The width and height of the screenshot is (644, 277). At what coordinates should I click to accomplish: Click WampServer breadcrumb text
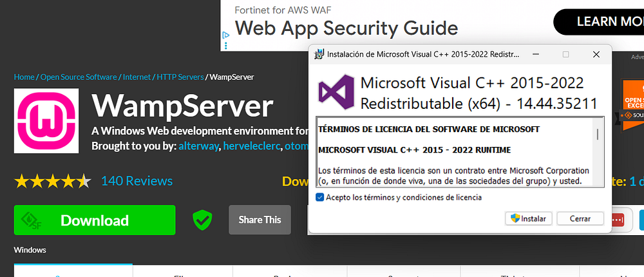click(x=232, y=77)
